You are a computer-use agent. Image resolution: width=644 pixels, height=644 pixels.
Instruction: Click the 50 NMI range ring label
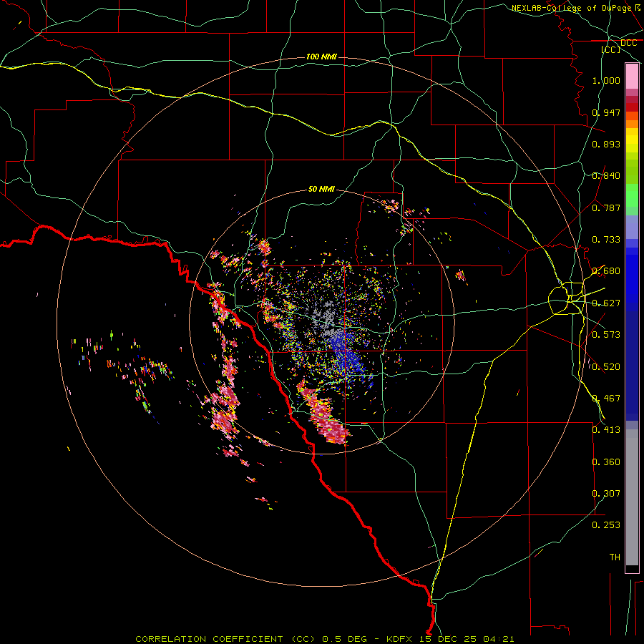pyautogui.click(x=321, y=189)
